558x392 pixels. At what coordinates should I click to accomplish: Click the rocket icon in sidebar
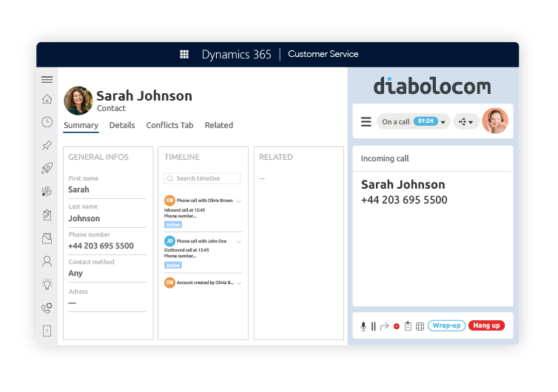[x=47, y=169]
